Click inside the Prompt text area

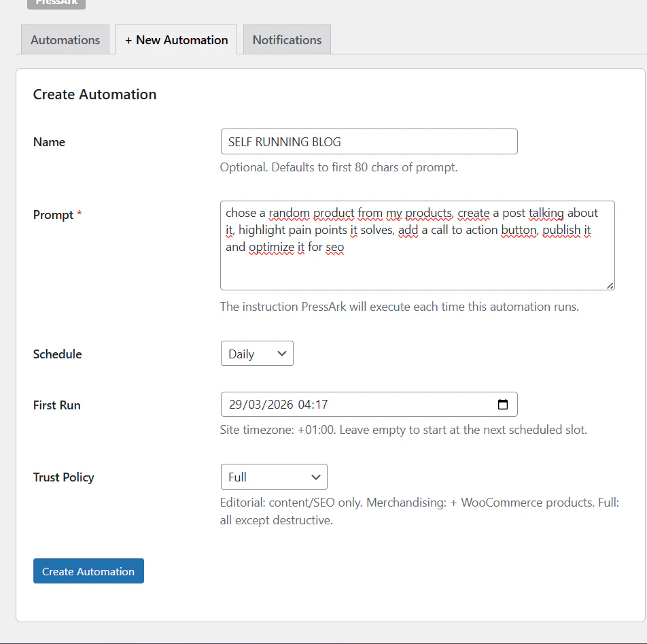click(417, 245)
